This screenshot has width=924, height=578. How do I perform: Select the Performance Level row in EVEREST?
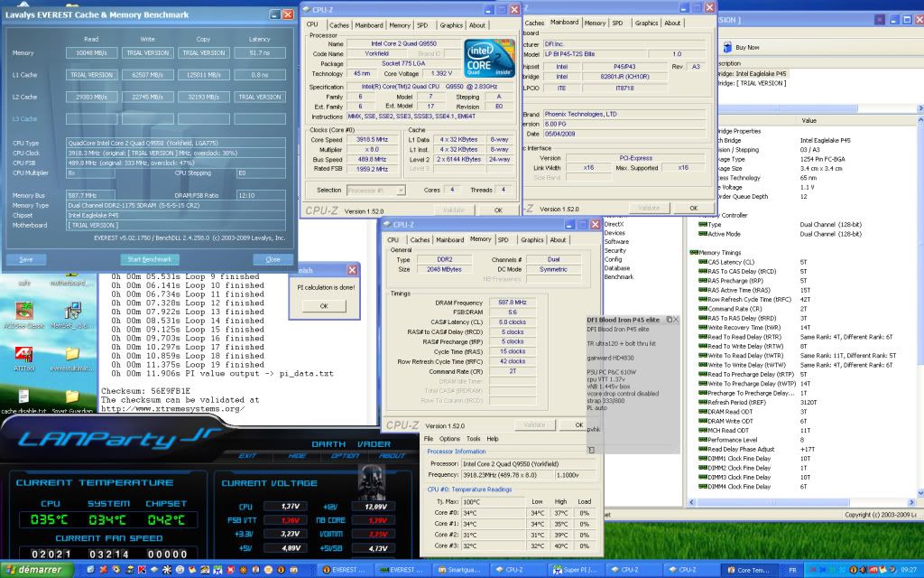click(802, 440)
